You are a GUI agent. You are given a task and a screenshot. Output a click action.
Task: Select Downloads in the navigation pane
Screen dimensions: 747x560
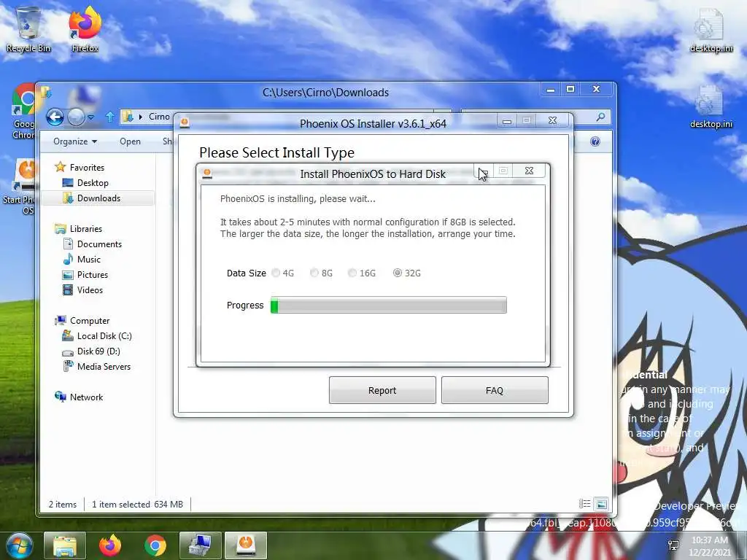click(x=98, y=198)
